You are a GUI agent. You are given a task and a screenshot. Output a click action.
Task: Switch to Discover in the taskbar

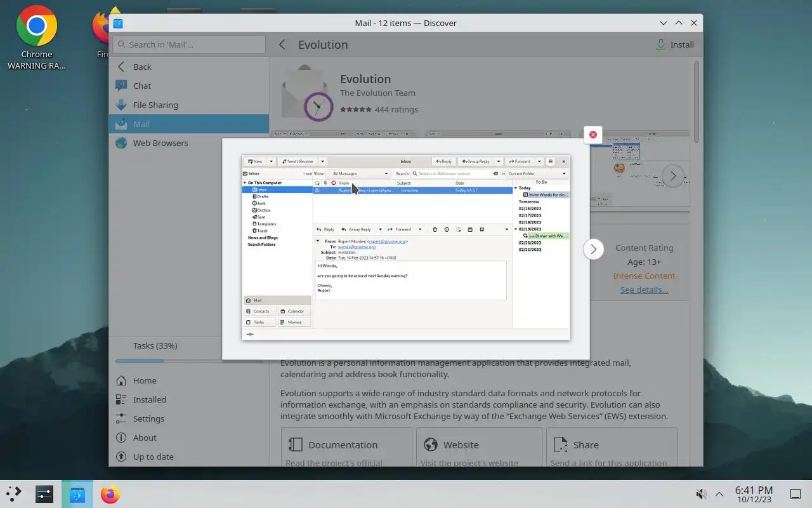point(77,494)
